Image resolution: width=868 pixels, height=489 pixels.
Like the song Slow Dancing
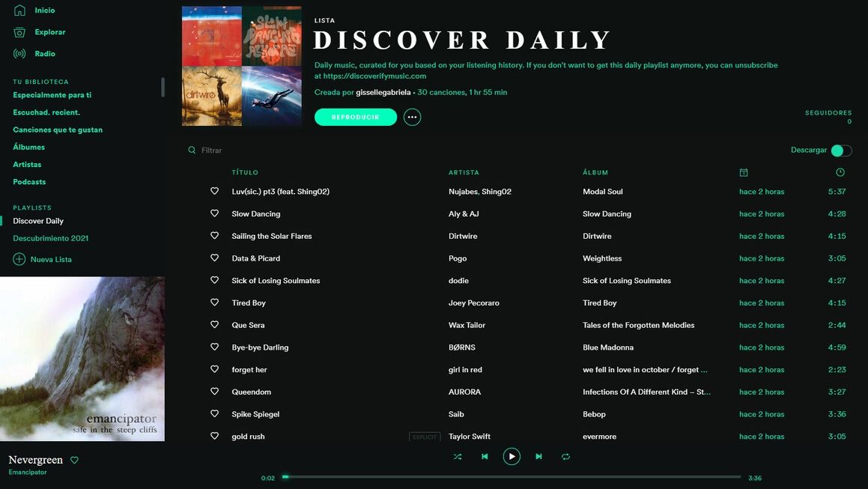click(214, 213)
